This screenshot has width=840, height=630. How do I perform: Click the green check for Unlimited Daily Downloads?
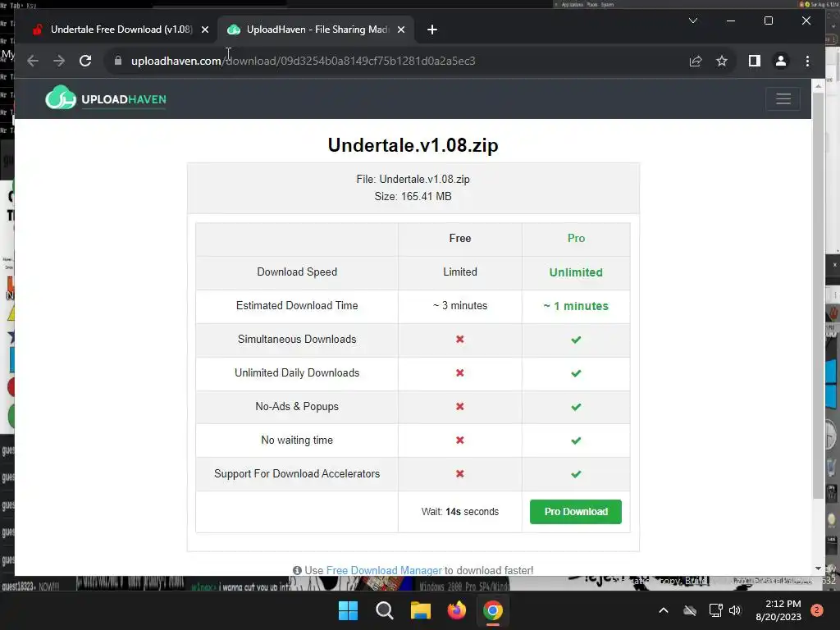click(576, 373)
